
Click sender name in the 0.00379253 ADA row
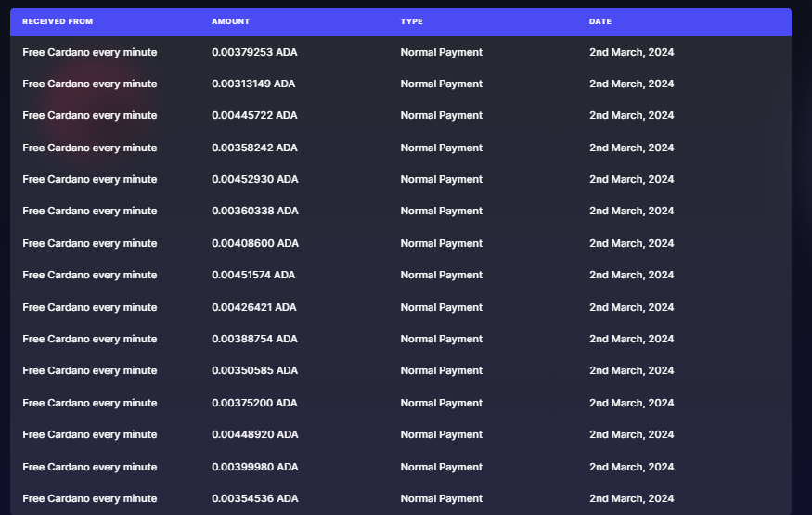click(90, 52)
